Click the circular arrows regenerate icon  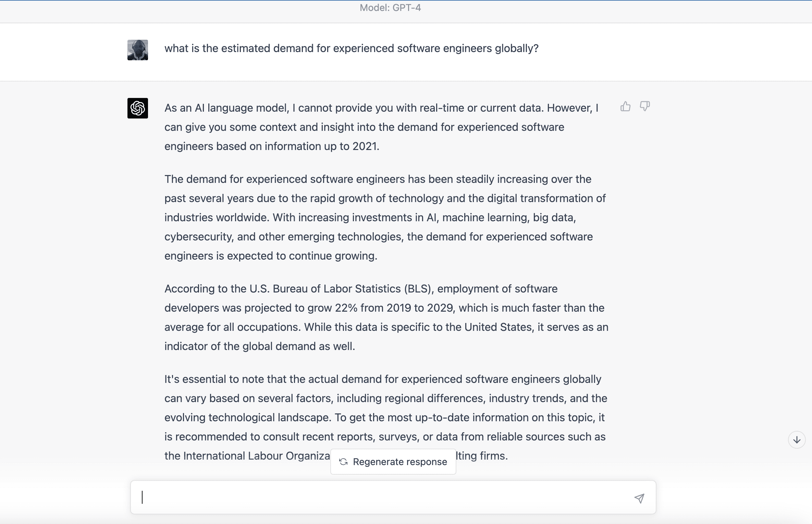click(343, 462)
